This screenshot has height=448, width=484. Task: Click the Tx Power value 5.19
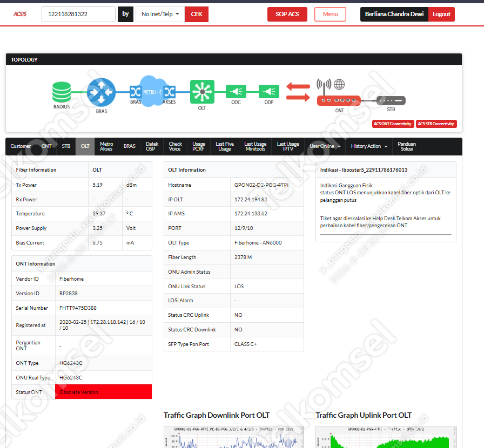coord(98,185)
